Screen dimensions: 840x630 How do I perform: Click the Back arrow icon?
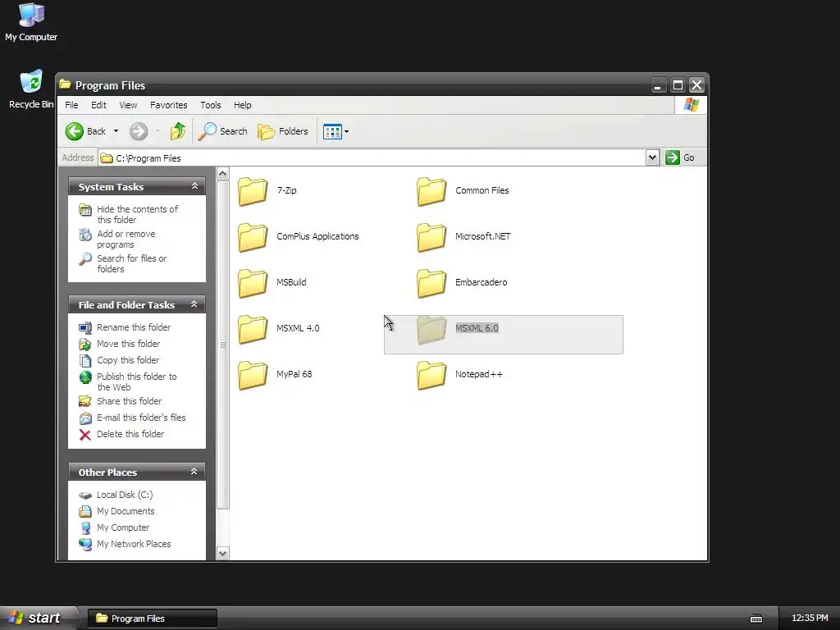[75, 131]
